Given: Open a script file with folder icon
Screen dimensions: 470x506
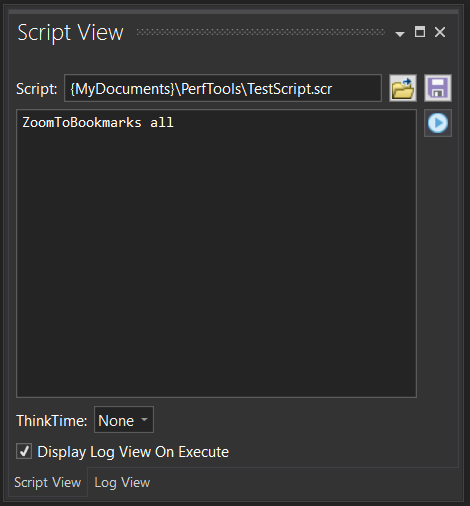Looking at the screenshot, I should (x=403, y=88).
